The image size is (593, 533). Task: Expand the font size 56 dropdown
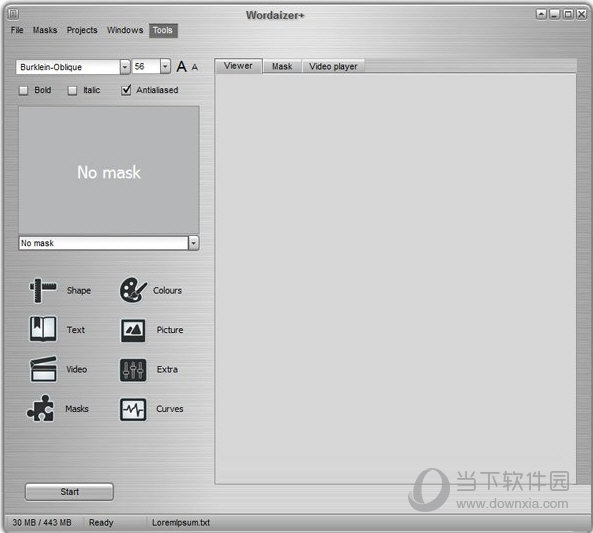point(165,67)
